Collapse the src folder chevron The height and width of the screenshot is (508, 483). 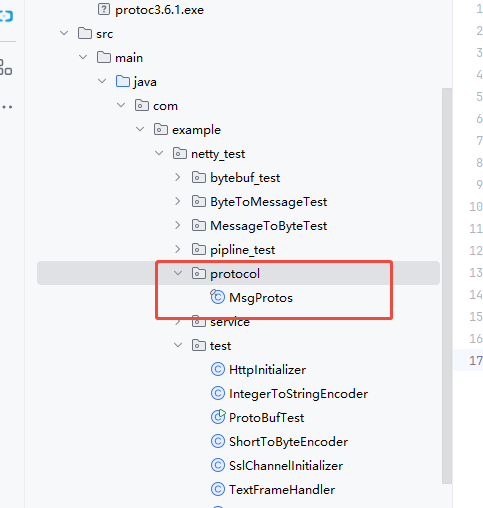click(64, 33)
